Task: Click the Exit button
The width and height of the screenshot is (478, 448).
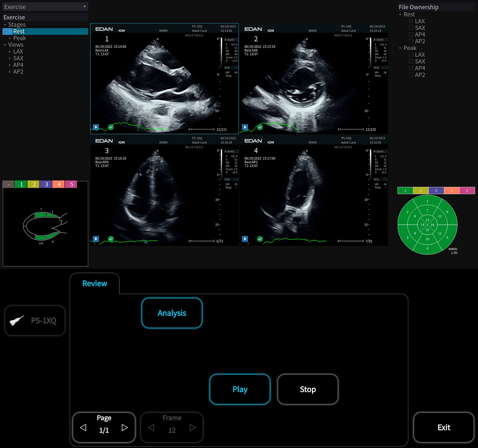Action: pos(444,428)
